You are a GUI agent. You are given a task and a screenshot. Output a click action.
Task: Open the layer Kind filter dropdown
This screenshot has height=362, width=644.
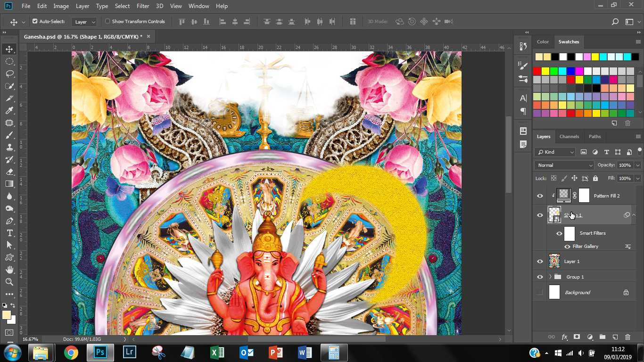pyautogui.click(x=555, y=152)
